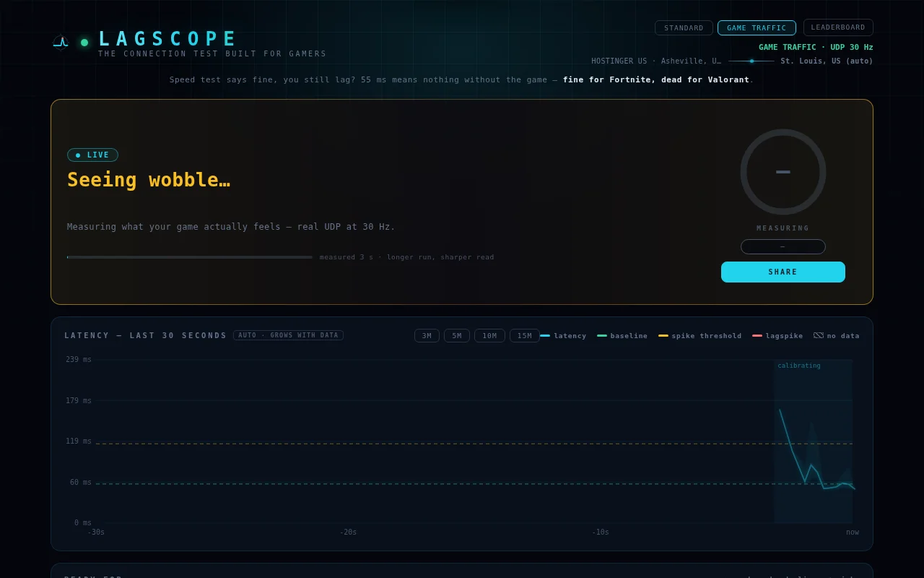Toggle the latency legend series
The width and height of the screenshot is (924, 578).
563,335
